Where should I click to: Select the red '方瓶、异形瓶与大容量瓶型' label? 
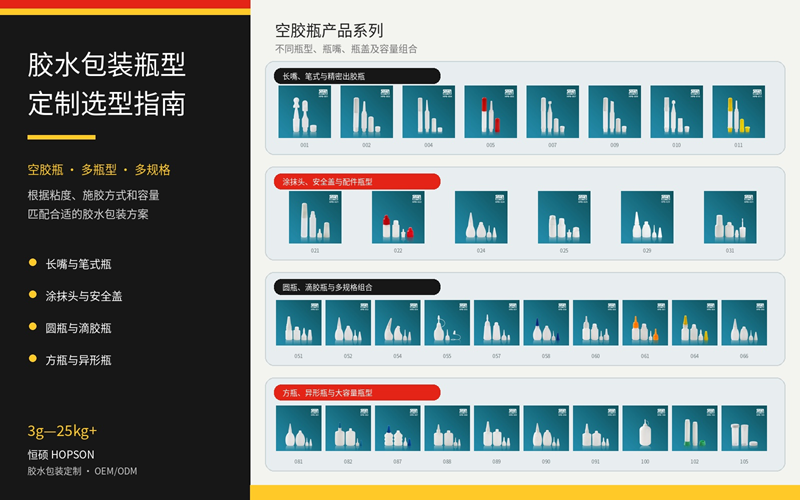click(357, 393)
